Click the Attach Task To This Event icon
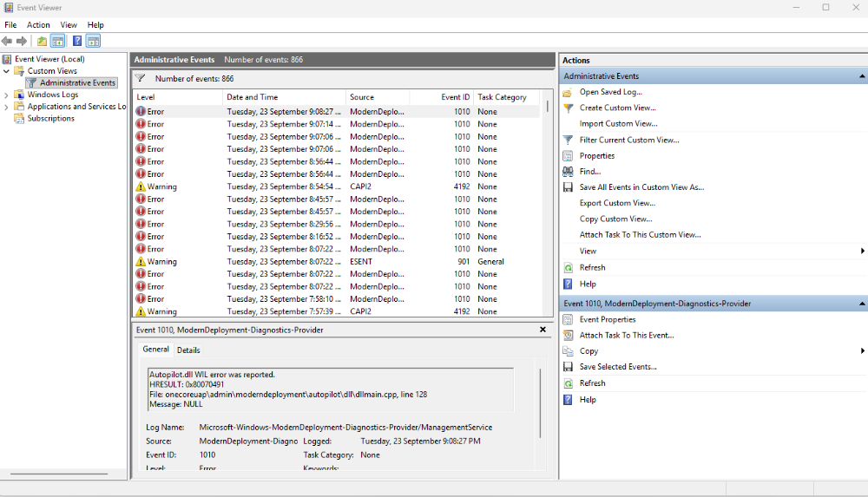This screenshot has width=868, height=497. click(568, 336)
